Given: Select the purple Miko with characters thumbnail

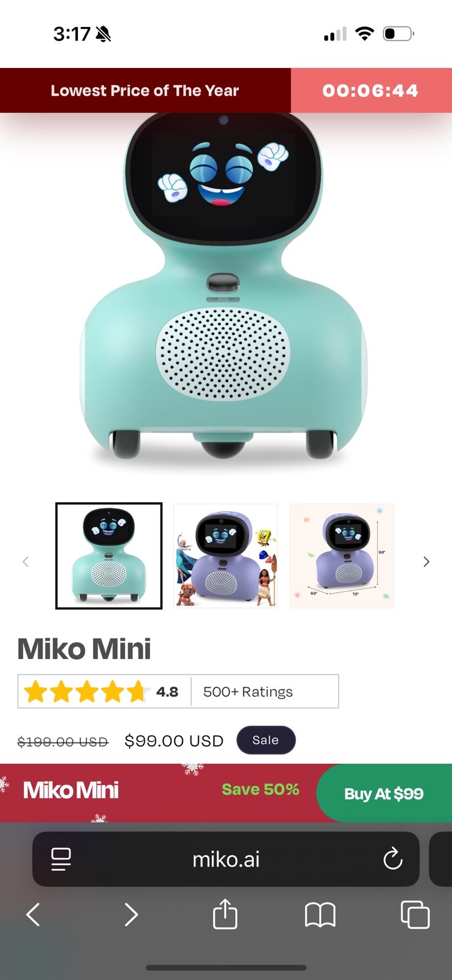Looking at the screenshot, I should [x=225, y=556].
